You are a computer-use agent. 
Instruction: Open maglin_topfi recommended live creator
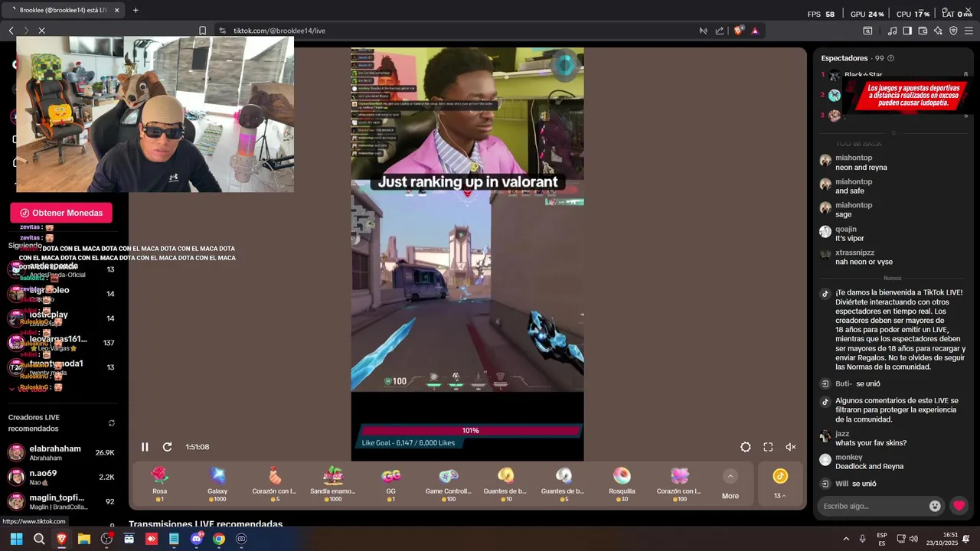tap(61, 501)
